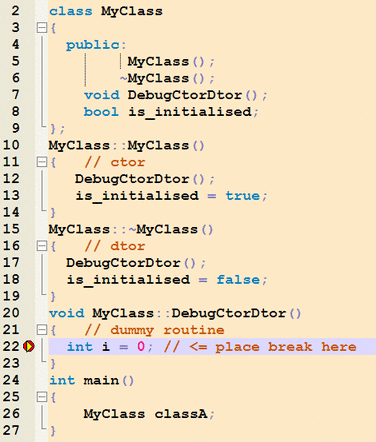This screenshot has width=376, height=442.
Task: Collapse the destructor fold at line 16
Action: tap(42, 246)
